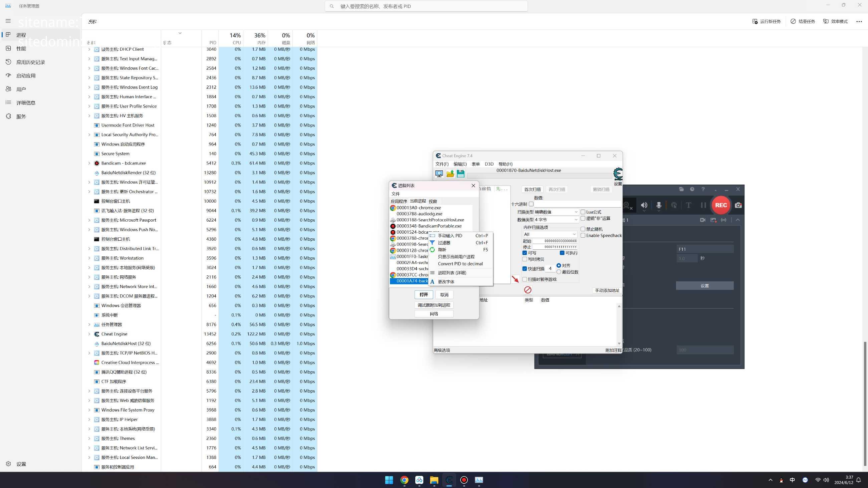Expand the Cheat Engine process row
Viewport: 868px width, 488px height.
coord(89,334)
